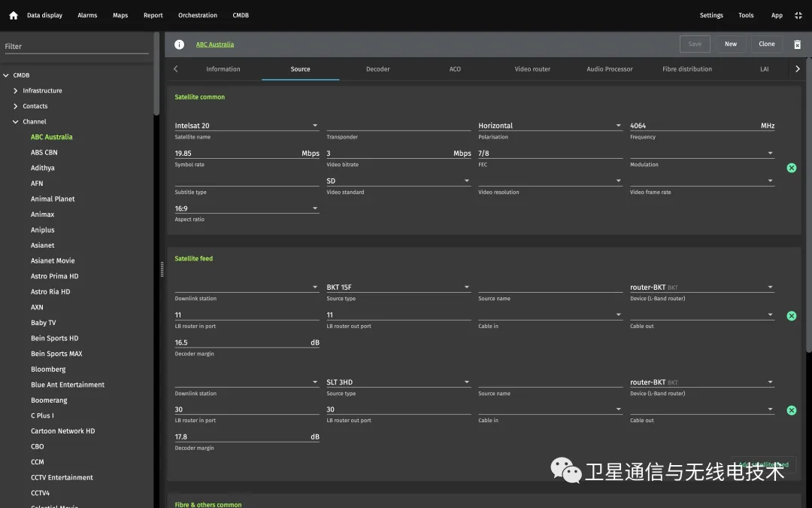Switch to the Video router tab
812x508 pixels.
pyautogui.click(x=532, y=69)
